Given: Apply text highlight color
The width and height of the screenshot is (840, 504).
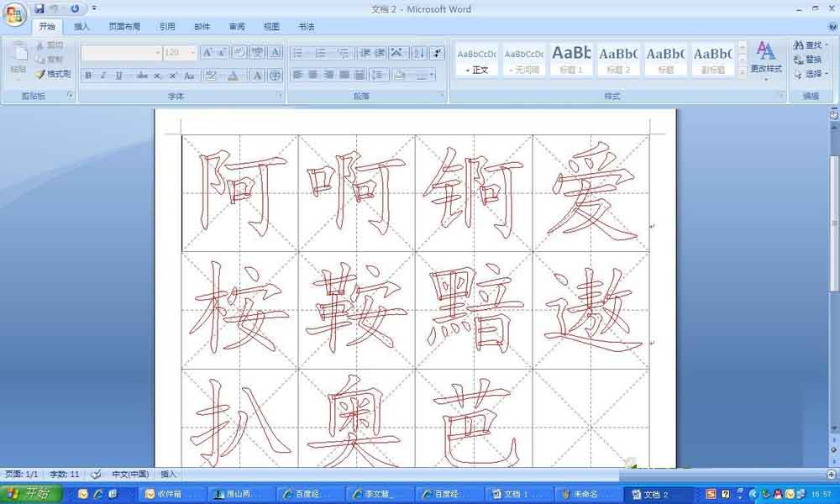Looking at the screenshot, I should pos(210,76).
